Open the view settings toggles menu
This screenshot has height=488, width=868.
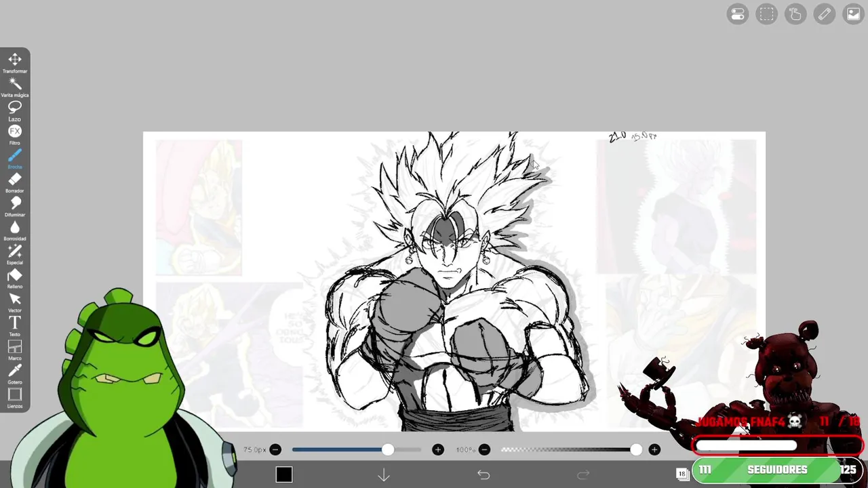(x=738, y=14)
